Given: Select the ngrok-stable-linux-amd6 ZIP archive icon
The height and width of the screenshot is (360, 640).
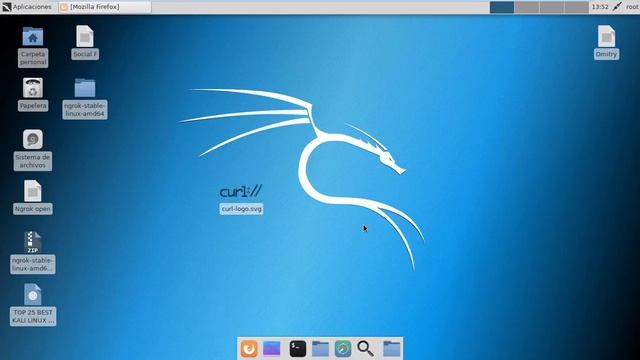Looking at the screenshot, I should pos(33,242).
